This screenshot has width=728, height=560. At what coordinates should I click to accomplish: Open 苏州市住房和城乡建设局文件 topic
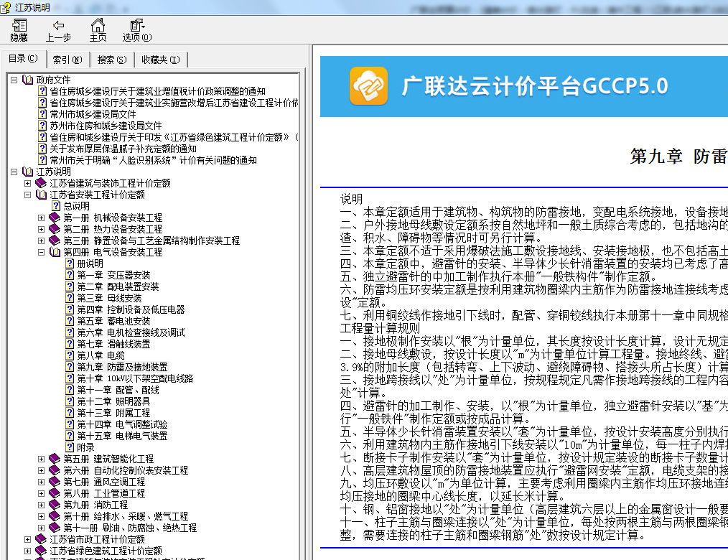point(106,126)
